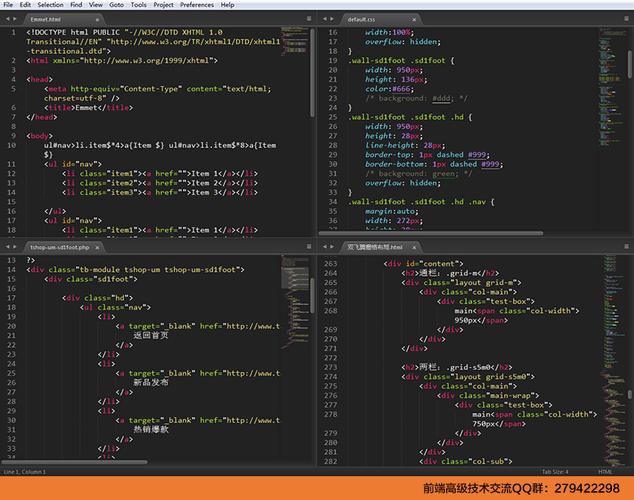Screen dimensions: 634x500
Task: Click line number 268 in the gutter
Action: [x=330, y=311]
